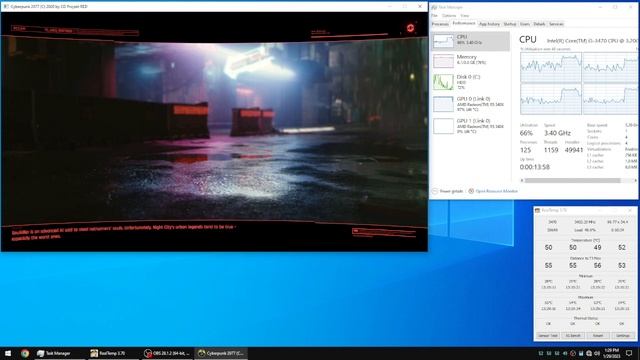Switch to the Users tab

click(x=525, y=24)
